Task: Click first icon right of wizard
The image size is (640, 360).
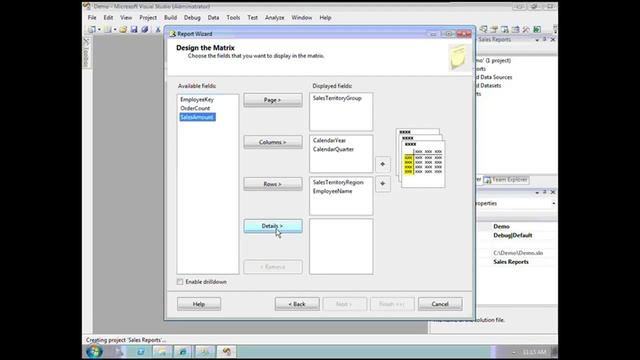Action: pyautogui.click(x=484, y=29)
